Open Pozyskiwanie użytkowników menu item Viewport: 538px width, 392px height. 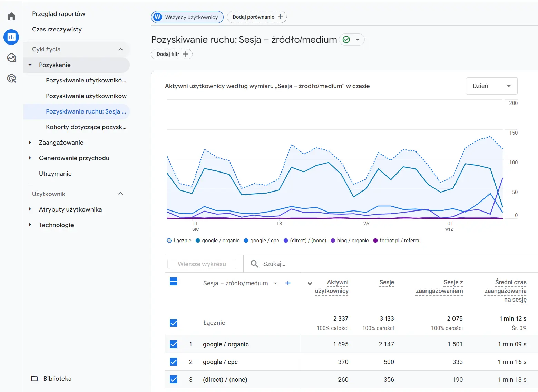(x=86, y=96)
